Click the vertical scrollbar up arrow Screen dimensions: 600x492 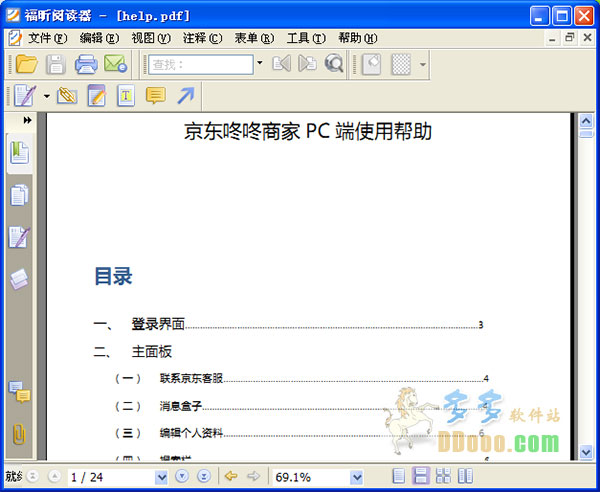coord(586,121)
